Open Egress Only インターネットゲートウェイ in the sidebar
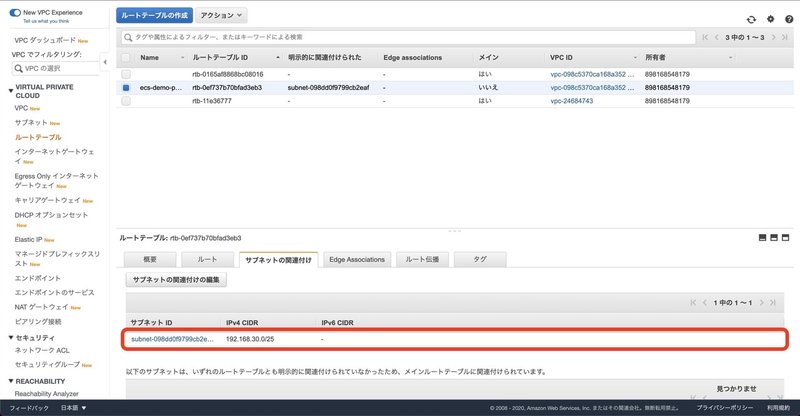The image size is (800, 416). tap(56, 180)
